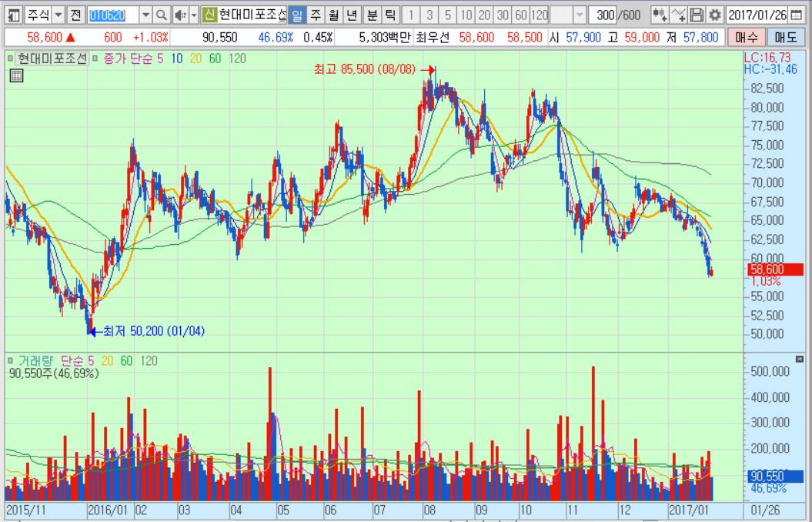Click the stock search magnifier icon
The width and height of the screenshot is (812, 522).
pos(162,15)
